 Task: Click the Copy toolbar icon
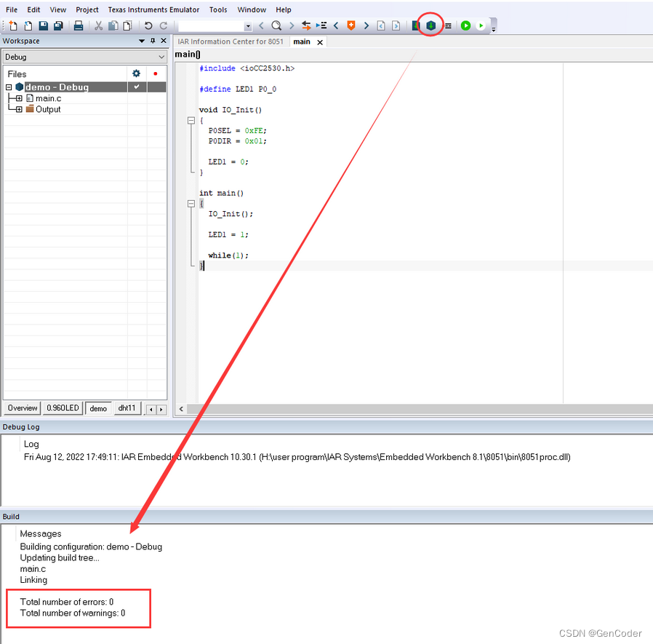[113, 26]
